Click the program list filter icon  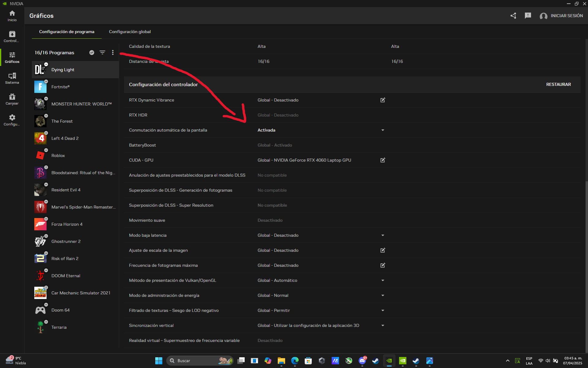point(102,52)
